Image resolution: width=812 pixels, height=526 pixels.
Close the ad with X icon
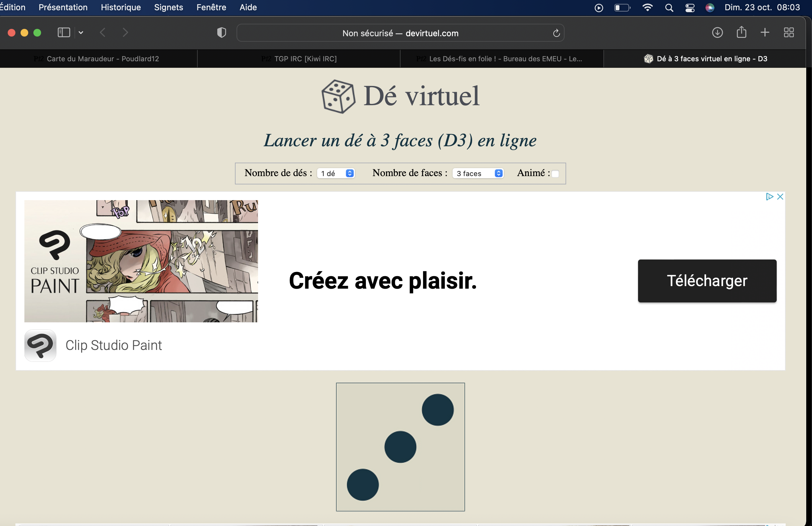point(780,197)
